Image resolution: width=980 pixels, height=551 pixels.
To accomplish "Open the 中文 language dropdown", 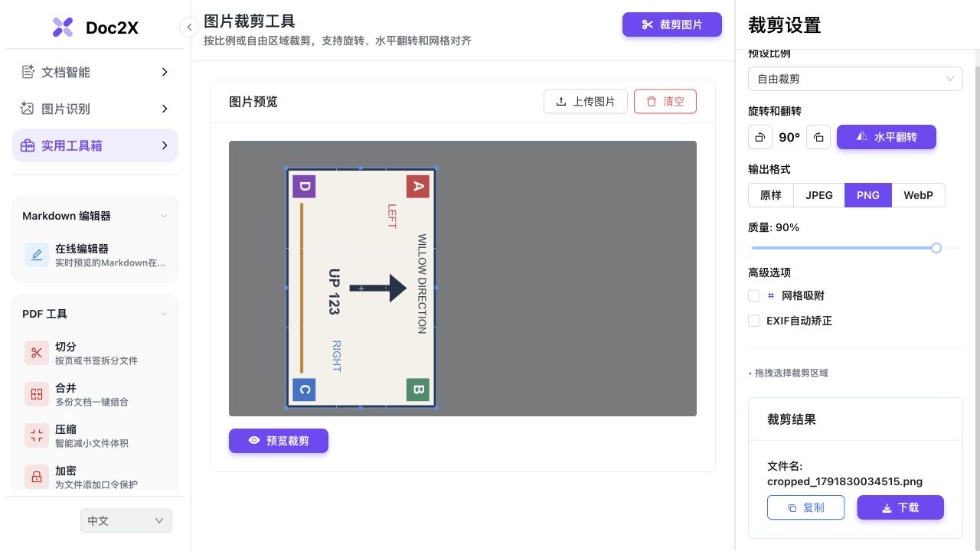I will tap(126, 521).
